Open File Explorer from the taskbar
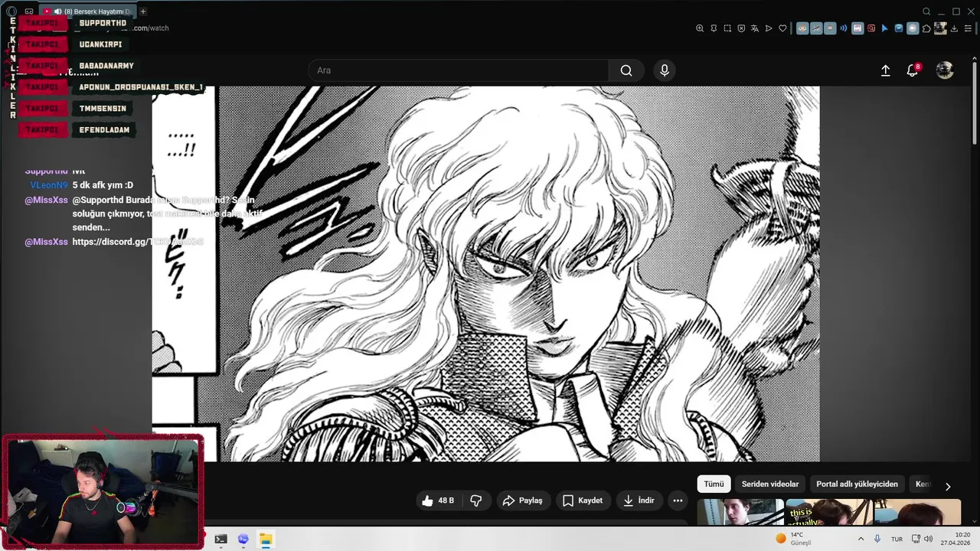 (x=265, y=539)
